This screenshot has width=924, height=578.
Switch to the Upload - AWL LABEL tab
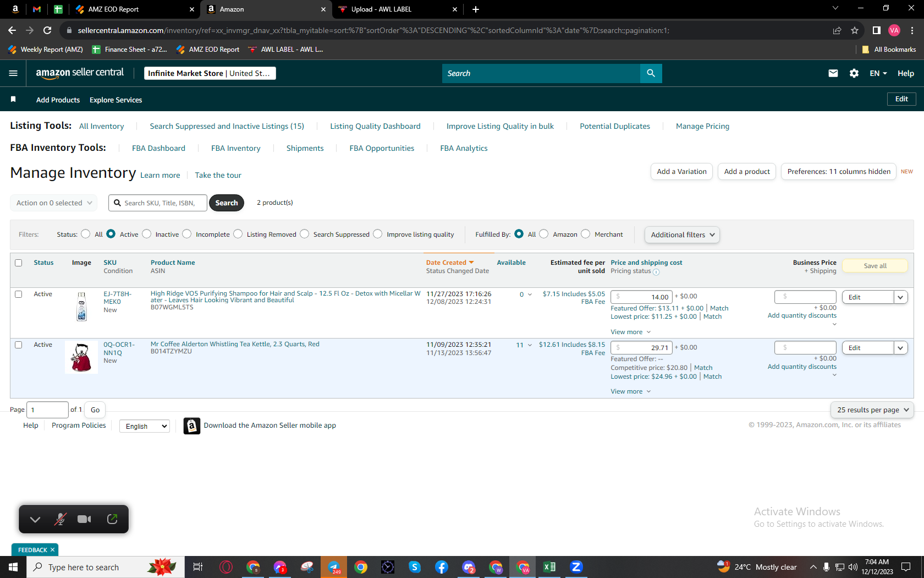(x=398, y=9)
